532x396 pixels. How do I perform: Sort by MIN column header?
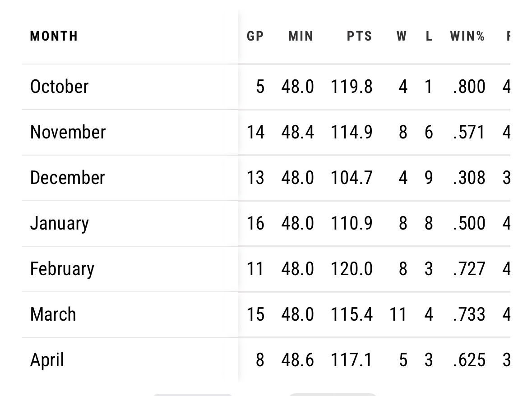point(301,36)
